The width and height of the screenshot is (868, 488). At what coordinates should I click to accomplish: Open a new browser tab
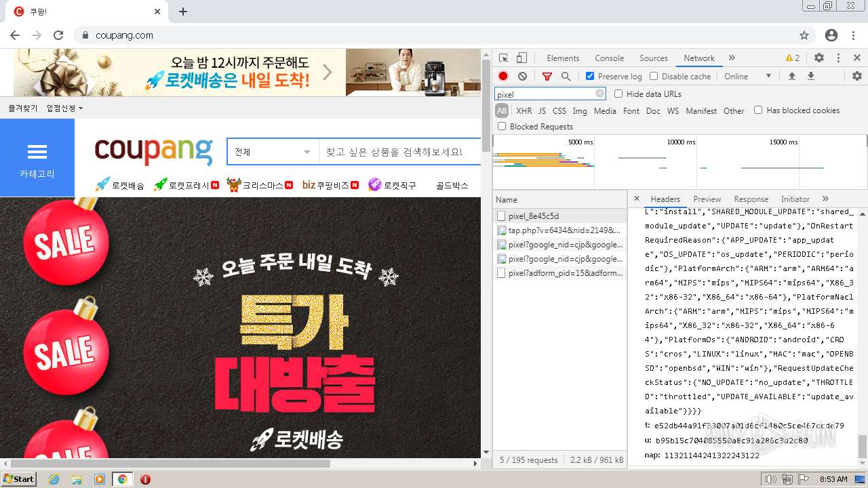point(183,12)
